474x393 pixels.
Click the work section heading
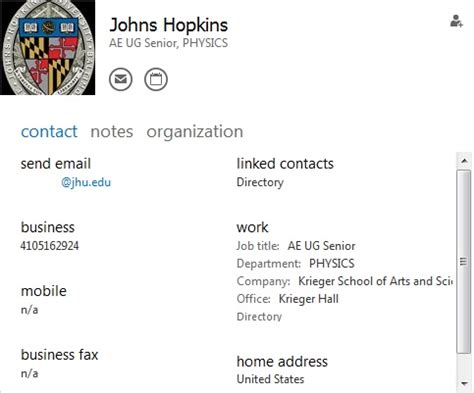(x=252, y=228)
